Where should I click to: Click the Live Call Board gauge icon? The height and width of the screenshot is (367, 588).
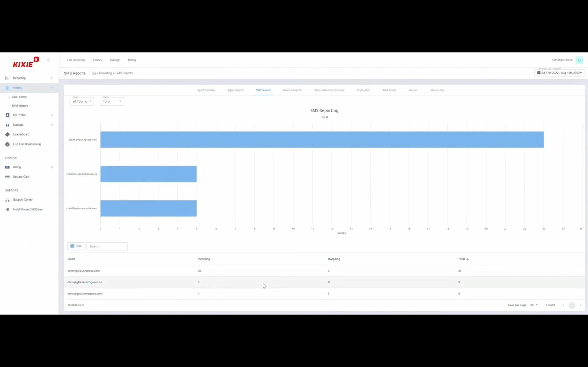7,144
